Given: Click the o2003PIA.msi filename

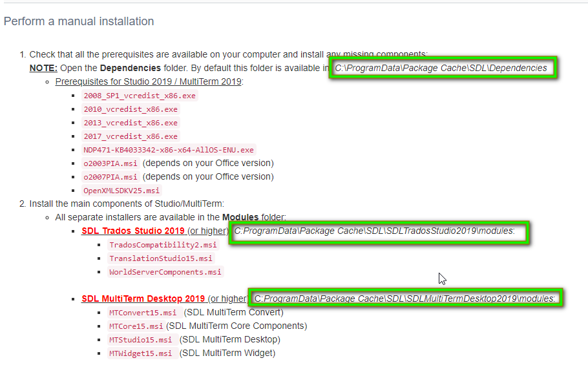Looking at the screenshot, I should point(110,163).
